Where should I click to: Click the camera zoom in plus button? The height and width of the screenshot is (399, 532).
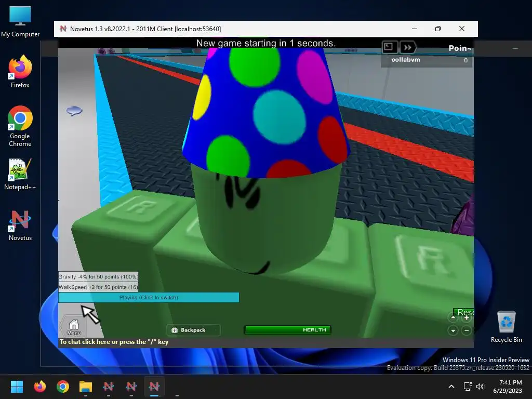pos(467,317)
